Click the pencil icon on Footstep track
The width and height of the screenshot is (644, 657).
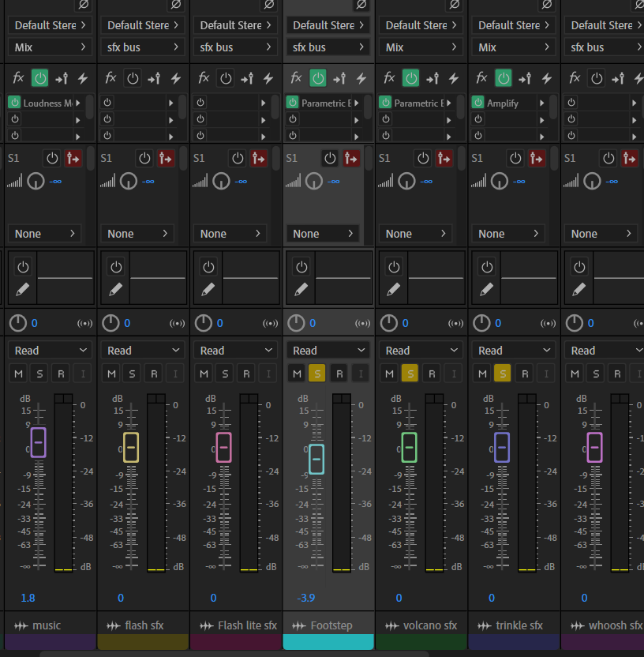(301, 290)
